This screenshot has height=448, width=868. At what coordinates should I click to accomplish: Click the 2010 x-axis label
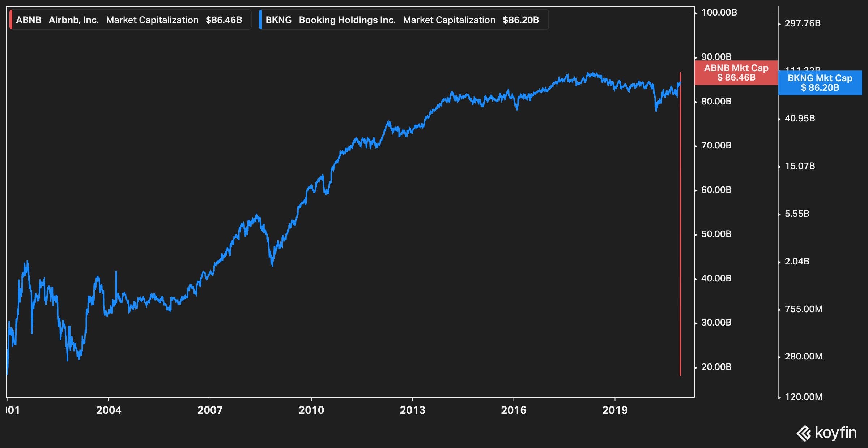311,410
